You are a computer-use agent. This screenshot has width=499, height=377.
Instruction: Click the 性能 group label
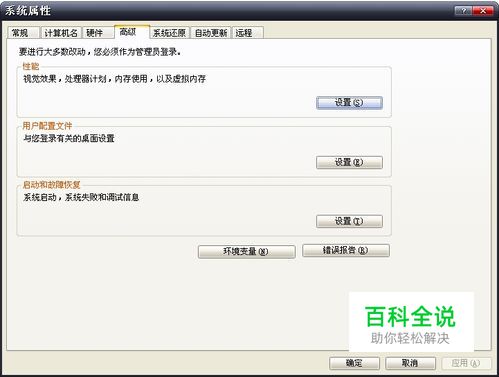(x=31, y=66)
